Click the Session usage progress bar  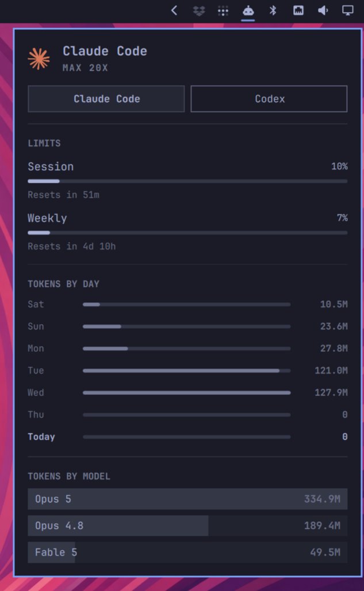click(187, 181)
